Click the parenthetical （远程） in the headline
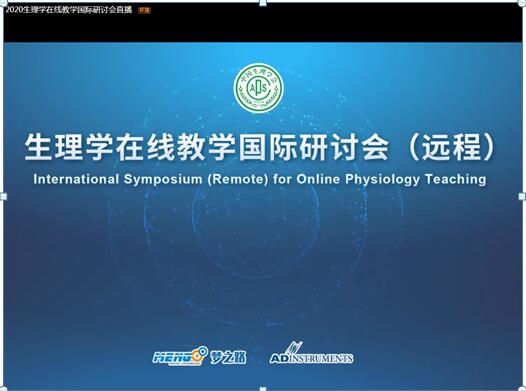 [x=451, y=147]
